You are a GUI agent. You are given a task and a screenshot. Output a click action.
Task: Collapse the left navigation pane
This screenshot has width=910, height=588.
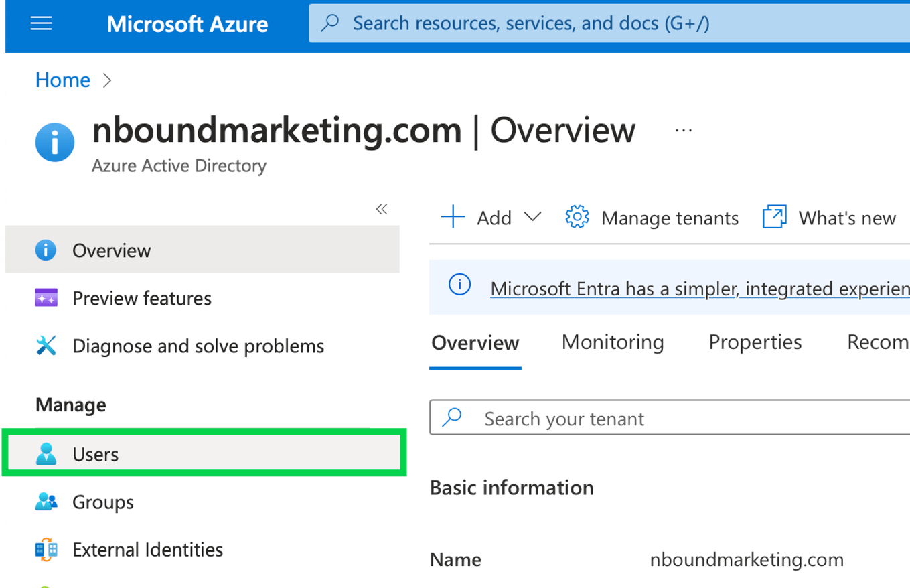coord(382,209)
